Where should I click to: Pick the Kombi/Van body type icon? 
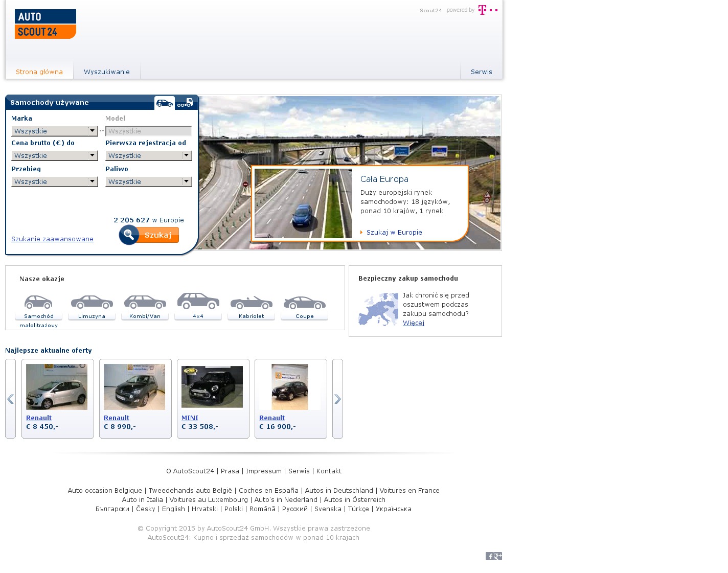[x=145, y=303]
